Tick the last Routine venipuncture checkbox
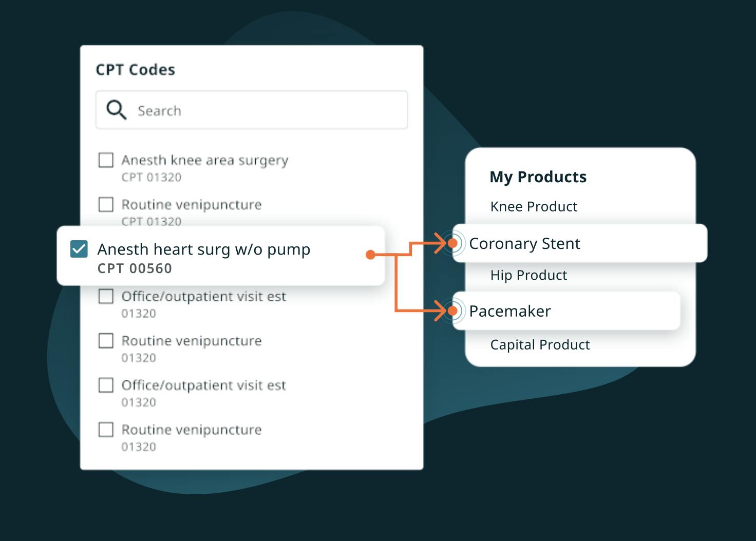The height and width of the screenshot is (541, 756). pos(106,429)
